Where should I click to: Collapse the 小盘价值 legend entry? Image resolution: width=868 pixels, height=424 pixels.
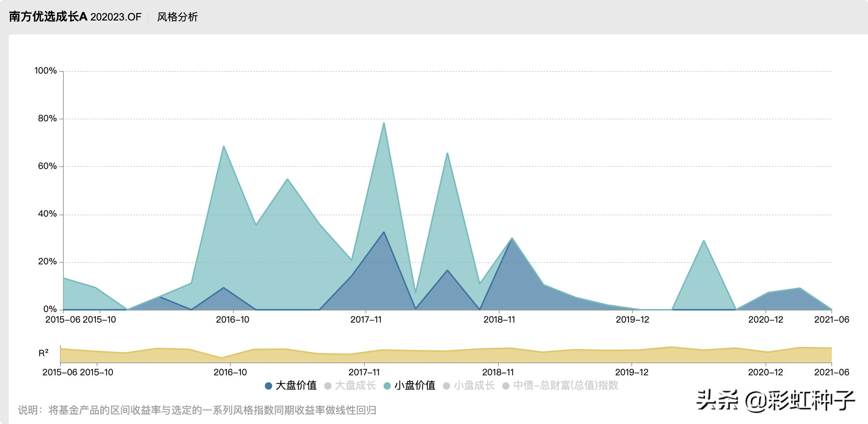(414, 385)
